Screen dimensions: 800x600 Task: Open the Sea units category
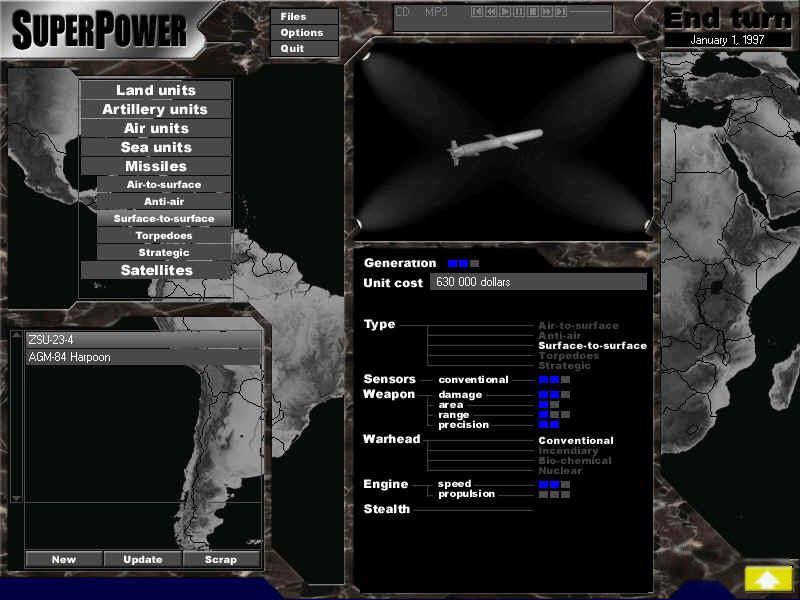(x=156, y=147)
